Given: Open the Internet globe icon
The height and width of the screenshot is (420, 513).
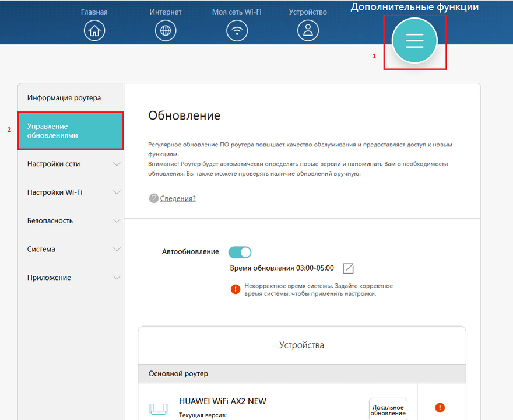Looking at the screenshot, I should pos(166,31).
